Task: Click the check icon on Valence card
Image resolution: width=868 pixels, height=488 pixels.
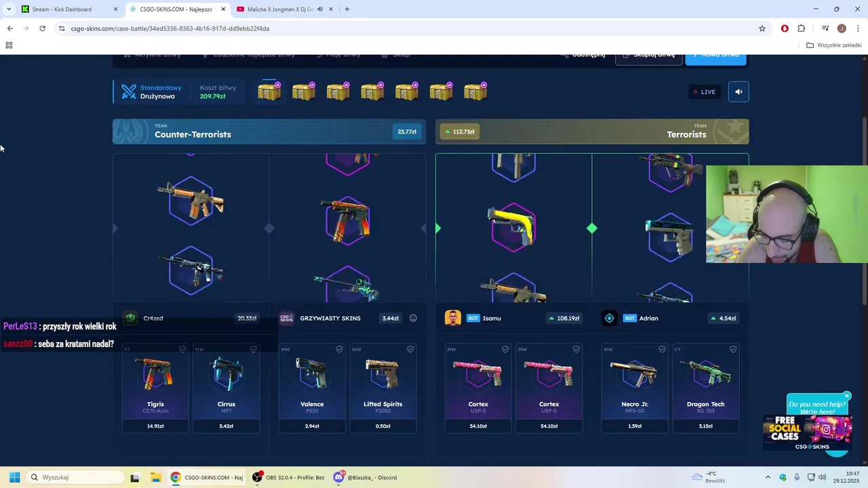Action: [339, 349]
